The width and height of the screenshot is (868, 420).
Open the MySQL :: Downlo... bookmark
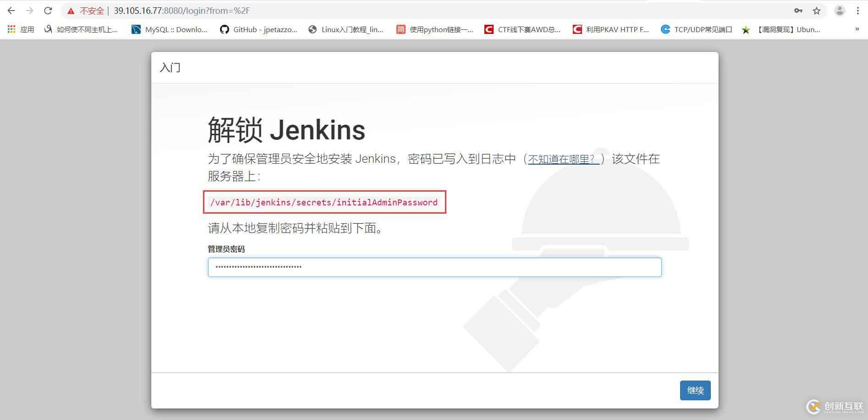170,29
